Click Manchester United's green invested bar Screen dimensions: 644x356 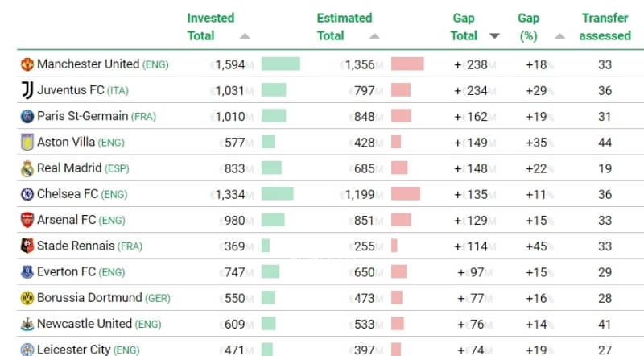280,64
